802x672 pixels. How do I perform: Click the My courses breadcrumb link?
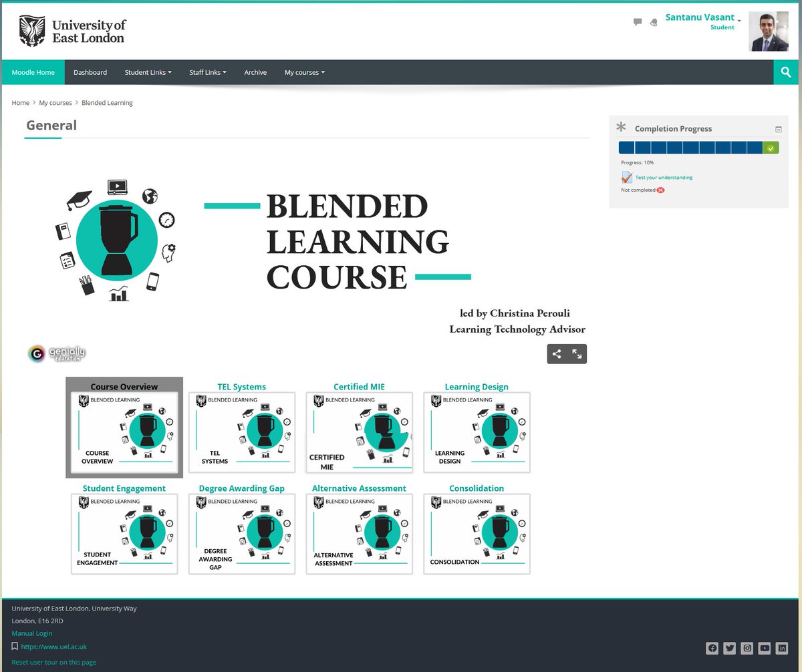point(55,103)
